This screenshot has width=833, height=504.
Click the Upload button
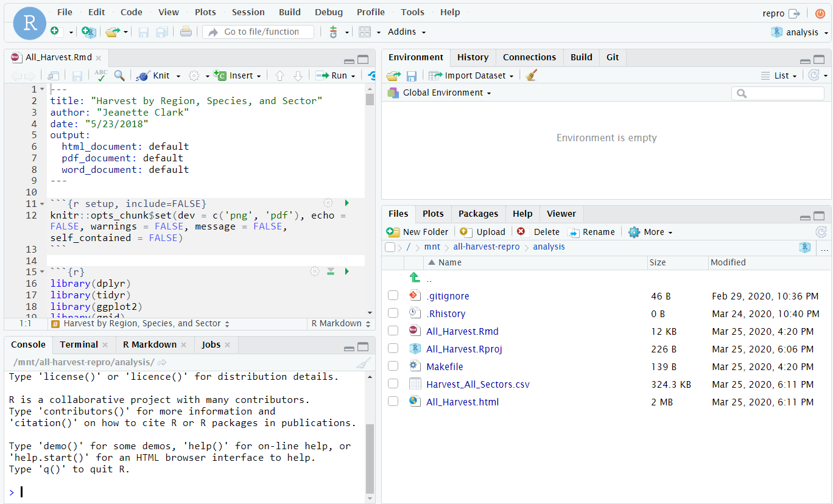482,232
